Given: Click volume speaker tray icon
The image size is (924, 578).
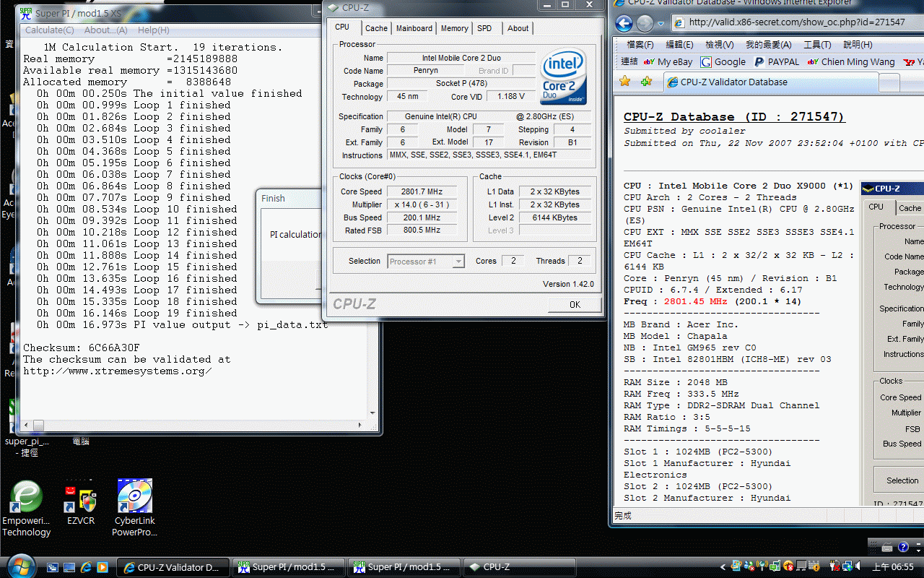Looking at the screenshot, I should pyautogui.click(x=857, y=566).
